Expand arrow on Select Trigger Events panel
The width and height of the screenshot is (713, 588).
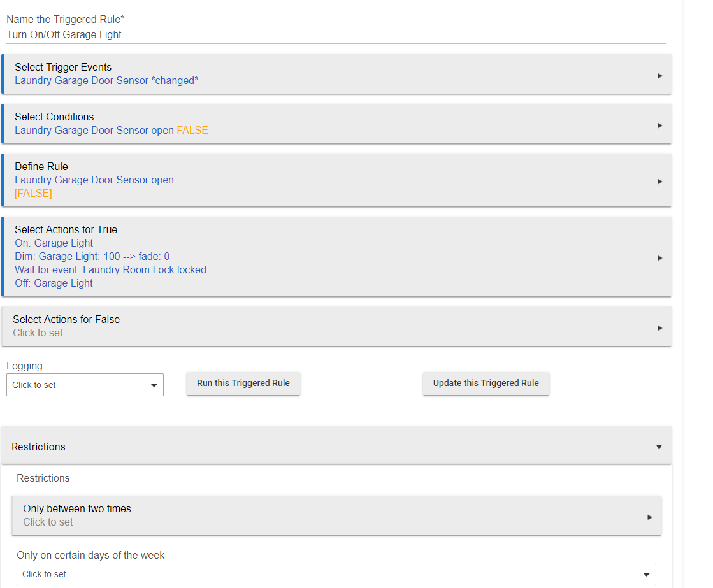[659, 76]
